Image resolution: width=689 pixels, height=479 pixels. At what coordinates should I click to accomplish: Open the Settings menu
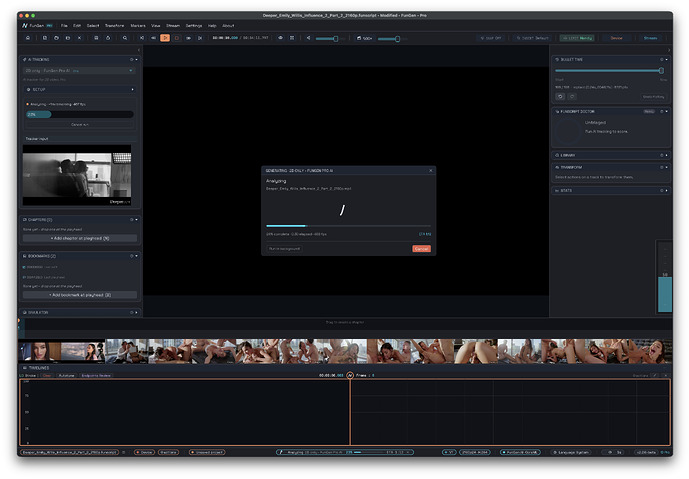194,26
